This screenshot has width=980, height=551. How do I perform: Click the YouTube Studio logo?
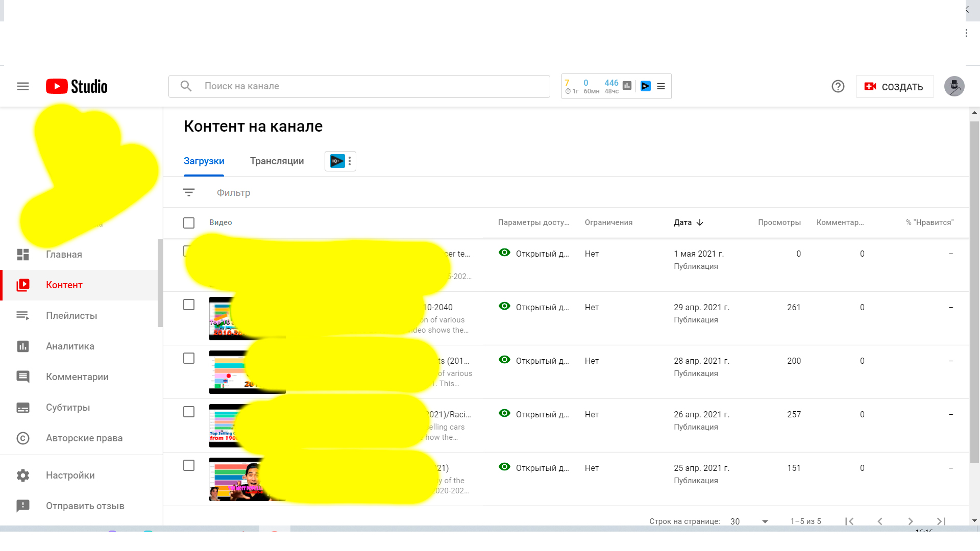point(77,86)
